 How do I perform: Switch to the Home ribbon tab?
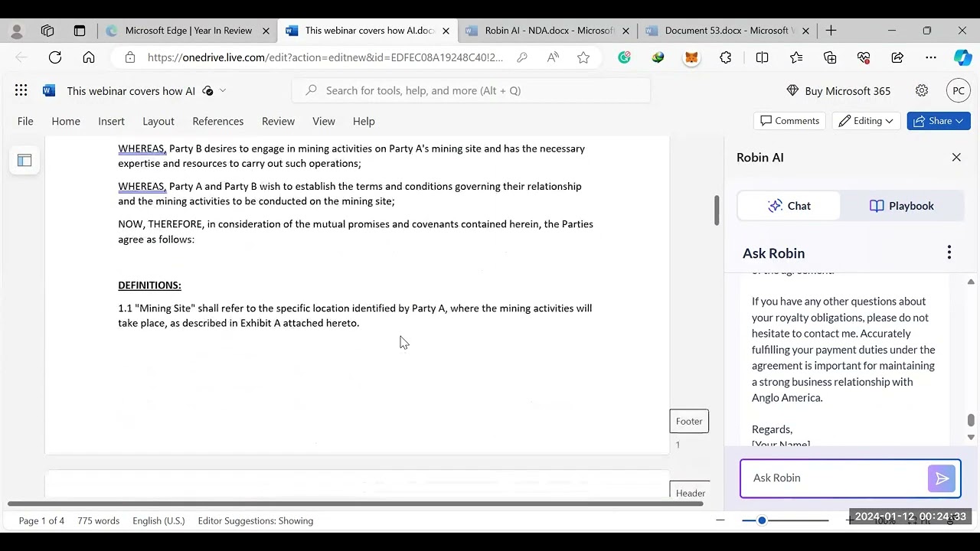coord(66,121)
